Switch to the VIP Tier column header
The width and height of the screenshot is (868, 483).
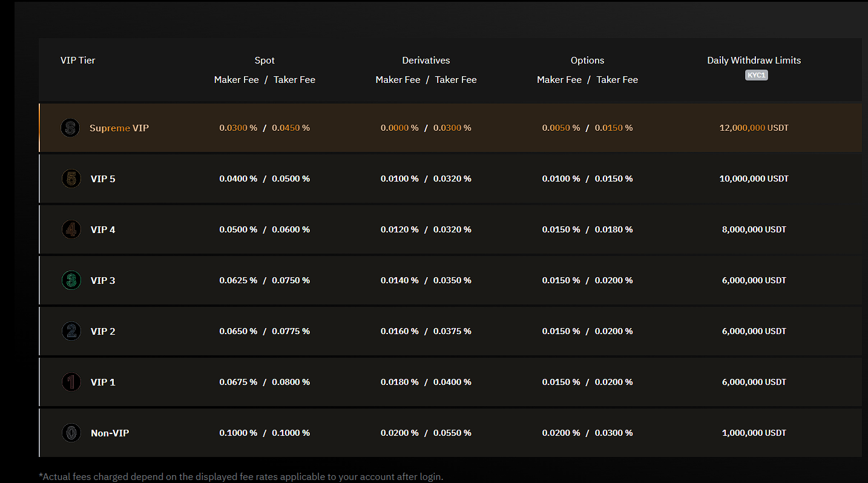click(x=77, y=60)
